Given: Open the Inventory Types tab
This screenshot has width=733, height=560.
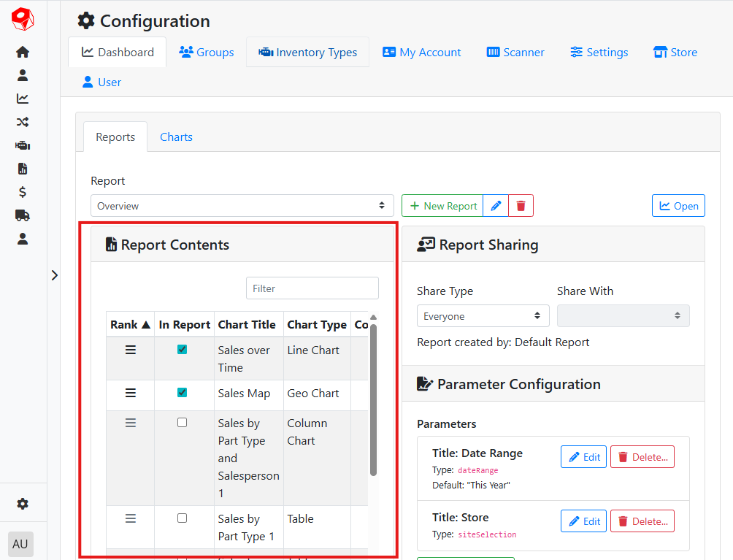Looking at the screenshot, I should [307, 53].
